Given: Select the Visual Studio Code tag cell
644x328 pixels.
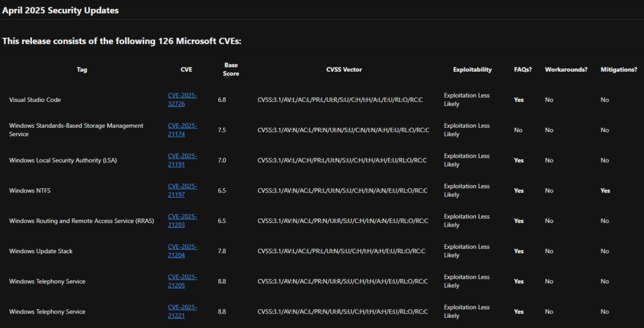Looking at the screenshot, I should point(35,100).
